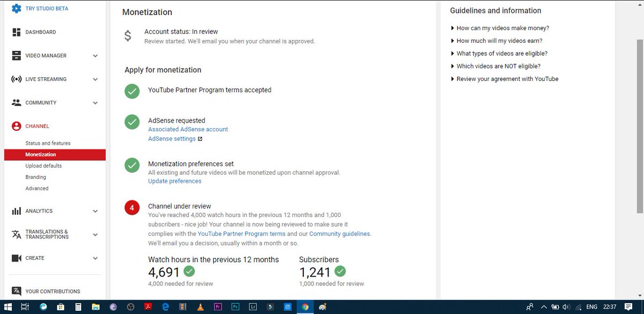Image resolution: width=644 pixels, height=314 pixels.
Task: Click the ENG language indicator
Action: pos(592,307)
